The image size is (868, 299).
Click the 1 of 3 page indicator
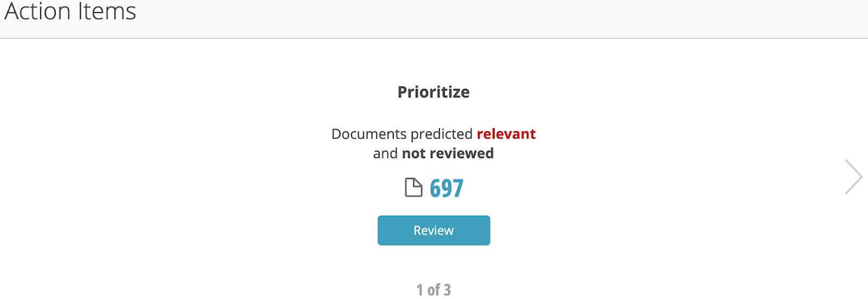click(x=433, y=290)
